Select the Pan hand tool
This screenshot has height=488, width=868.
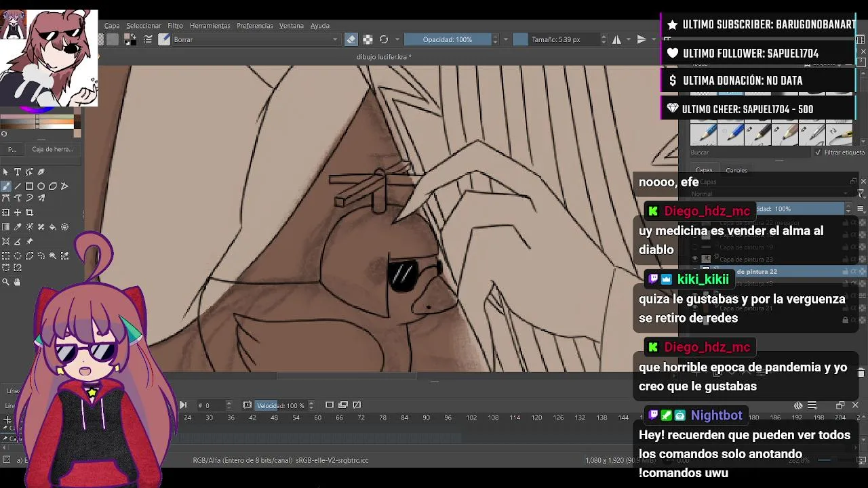pyautogui.click(x=18, y=282)
